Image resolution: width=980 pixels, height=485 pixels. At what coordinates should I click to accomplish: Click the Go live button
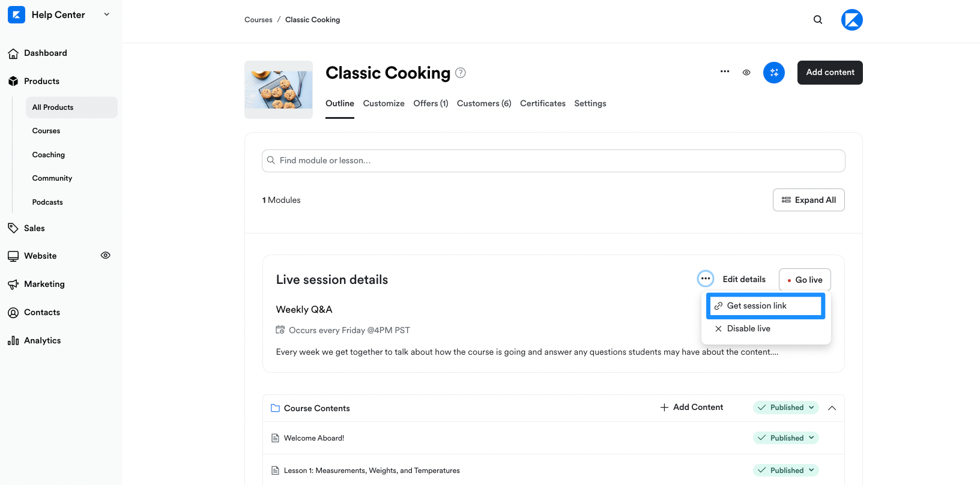point(805,280)
